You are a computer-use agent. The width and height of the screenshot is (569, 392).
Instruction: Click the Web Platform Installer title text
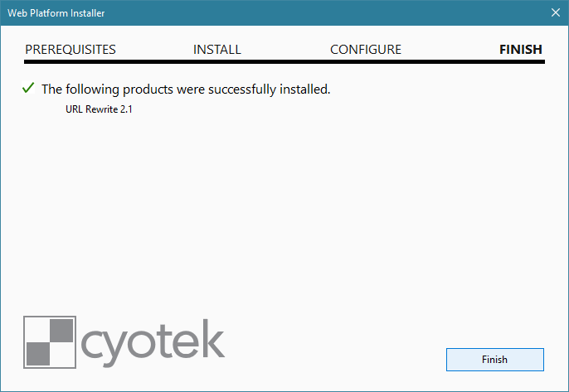click(56, 13)
